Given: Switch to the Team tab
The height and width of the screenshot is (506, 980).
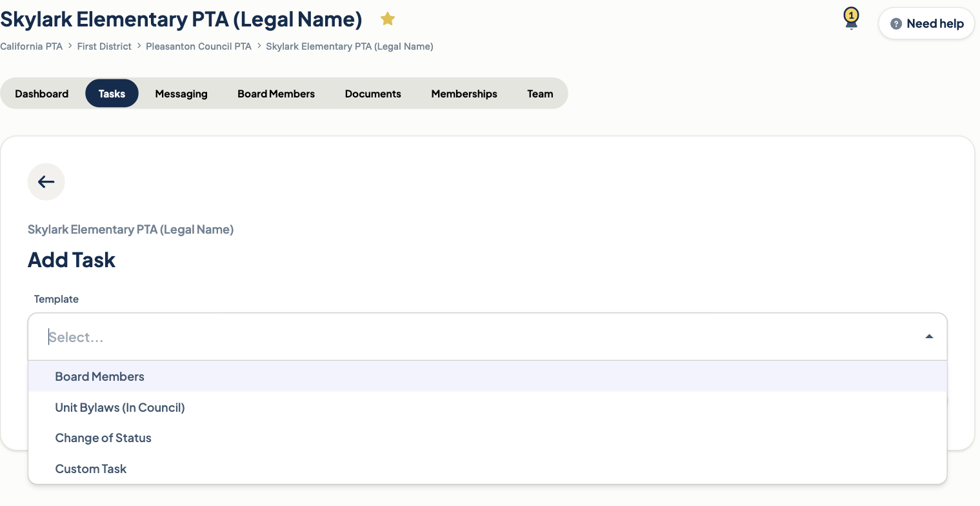Looking at the screenshot, I should pyautogui.click(x=540, y=94).
